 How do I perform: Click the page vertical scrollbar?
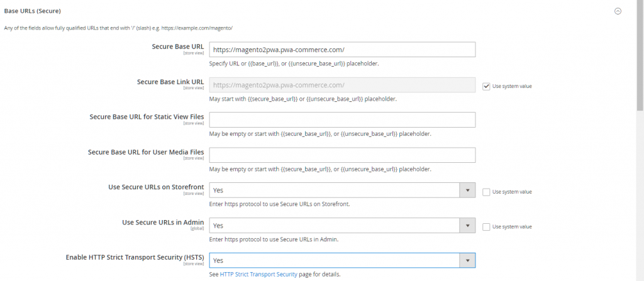point(640,63)
